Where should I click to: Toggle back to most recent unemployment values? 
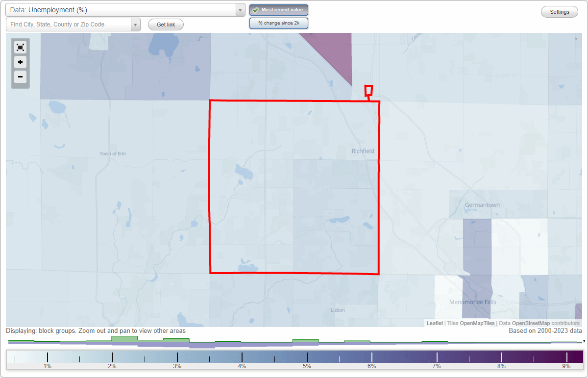pos(278,9)
